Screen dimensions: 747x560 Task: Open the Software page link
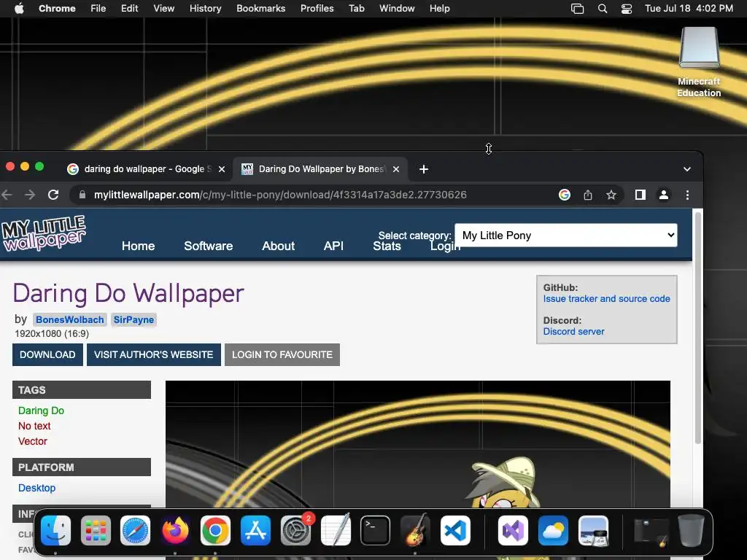[208, 246]
